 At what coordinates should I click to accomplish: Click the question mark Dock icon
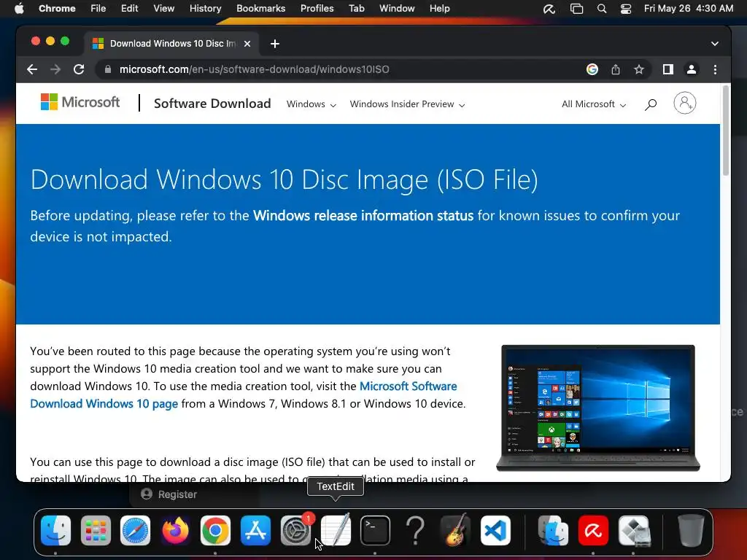415,531
